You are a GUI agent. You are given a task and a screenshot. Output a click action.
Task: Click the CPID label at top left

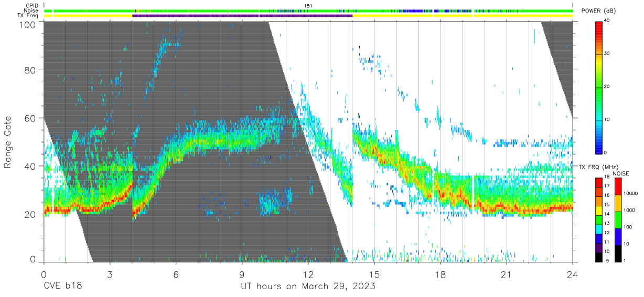click(x=33, y=6)
